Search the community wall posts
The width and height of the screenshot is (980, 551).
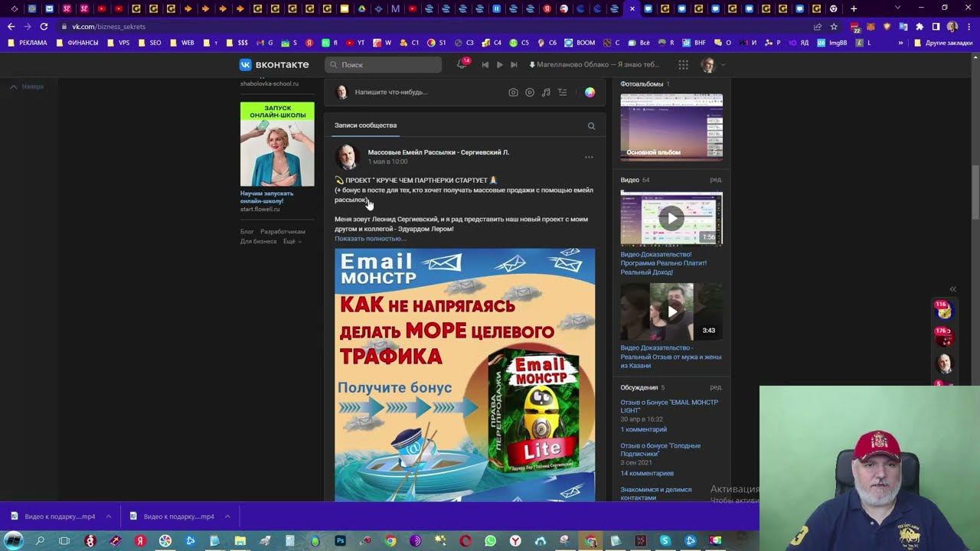(591, 126)
